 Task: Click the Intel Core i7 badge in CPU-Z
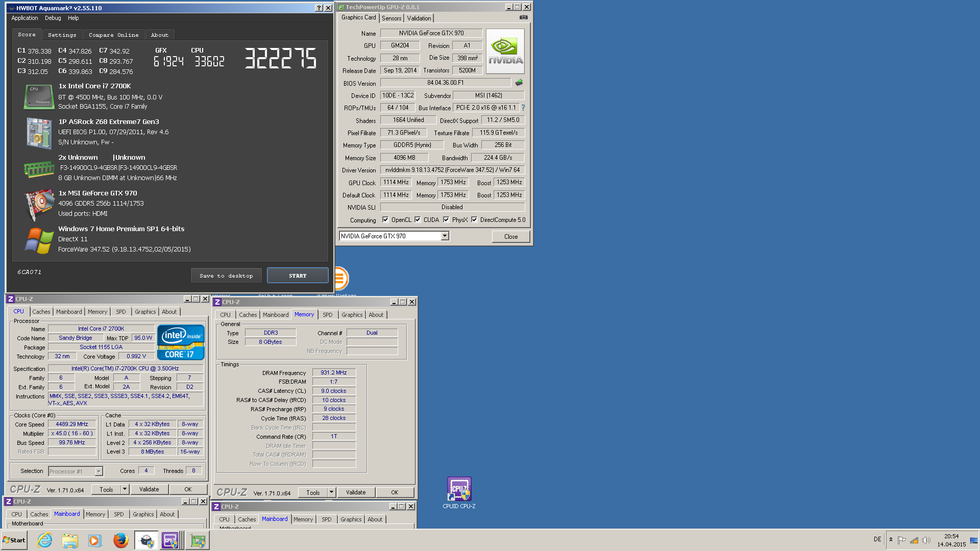pyautogui.click(x=181, y=342)
